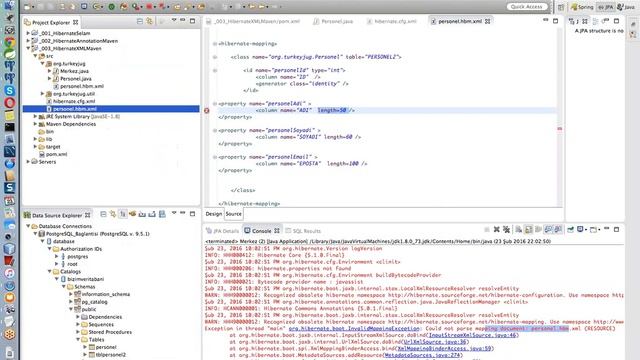Expand the postgres authorization ID

tap(57, 257)
